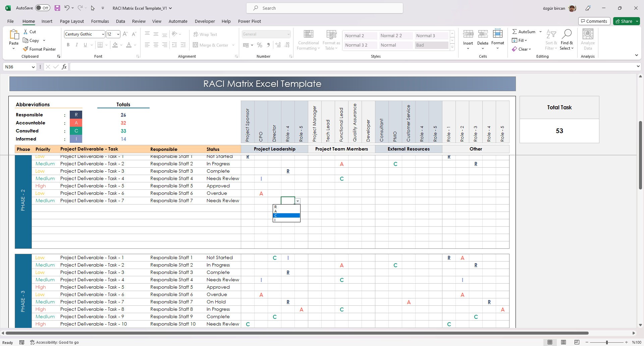Apply Merge & Center
Screen dimensions: 644x346
click(x=211, y=45)
